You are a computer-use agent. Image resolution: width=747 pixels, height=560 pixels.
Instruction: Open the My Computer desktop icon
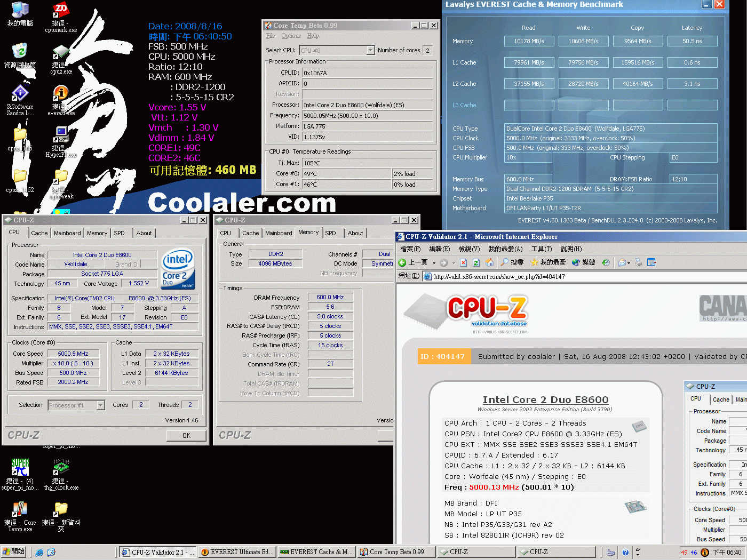(20, 14)
